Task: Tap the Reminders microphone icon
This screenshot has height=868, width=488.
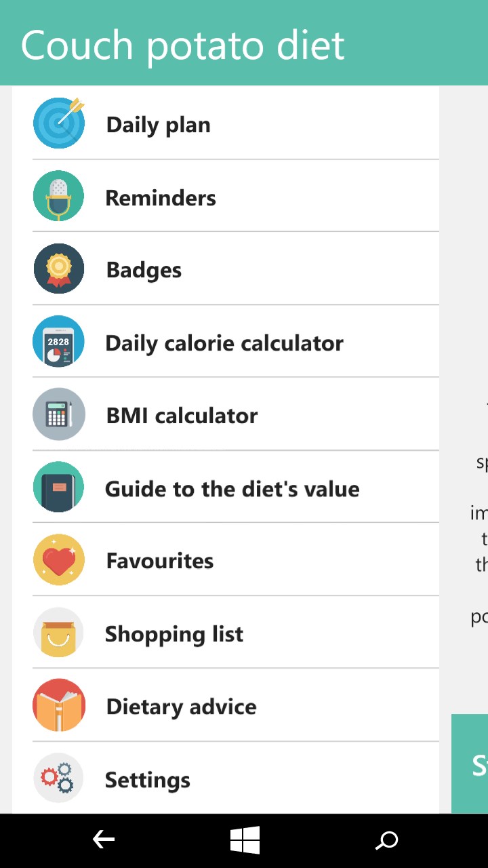Action: click(59, 196)
